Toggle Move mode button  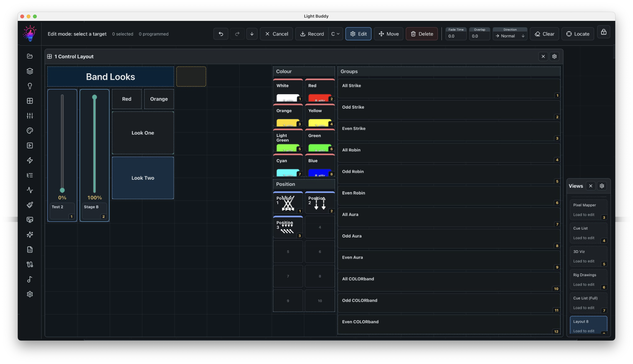(389, 34)
